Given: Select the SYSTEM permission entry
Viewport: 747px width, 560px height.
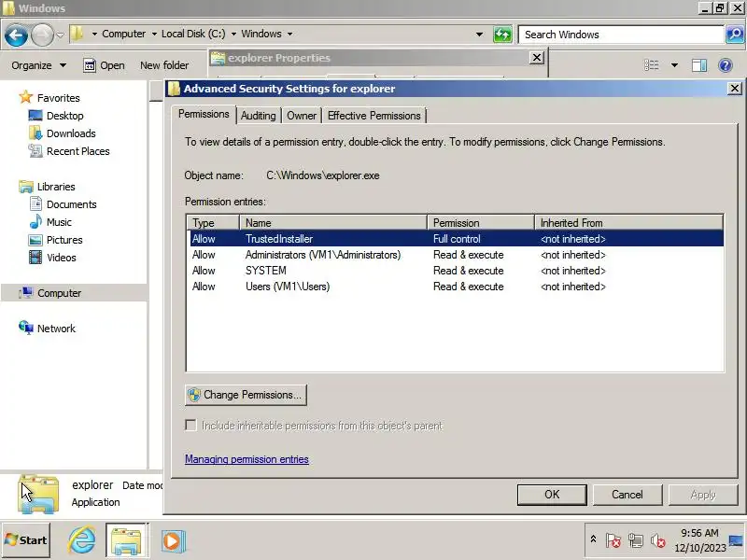Looking at the screenshot, I should click(456, 271).
